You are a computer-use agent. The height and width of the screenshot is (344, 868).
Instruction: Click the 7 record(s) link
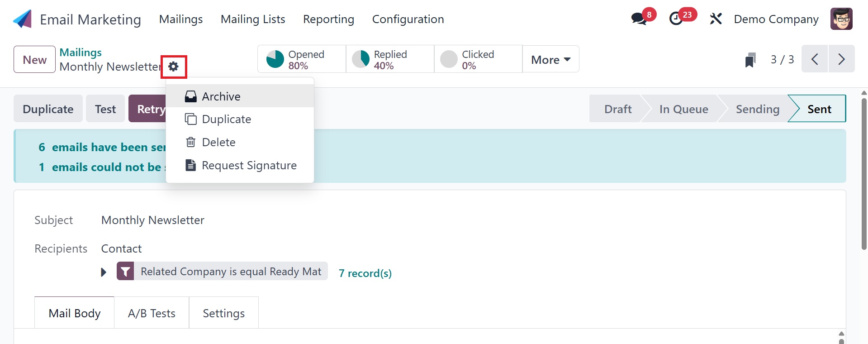click(365, 273)
